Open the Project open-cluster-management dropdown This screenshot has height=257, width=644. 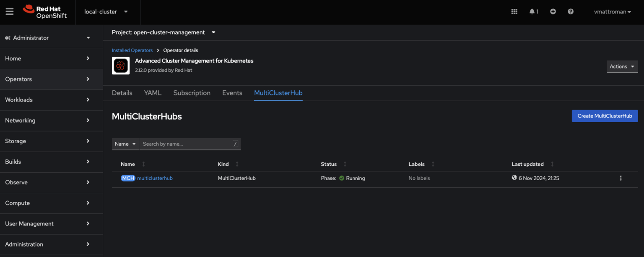coord(164,32)
